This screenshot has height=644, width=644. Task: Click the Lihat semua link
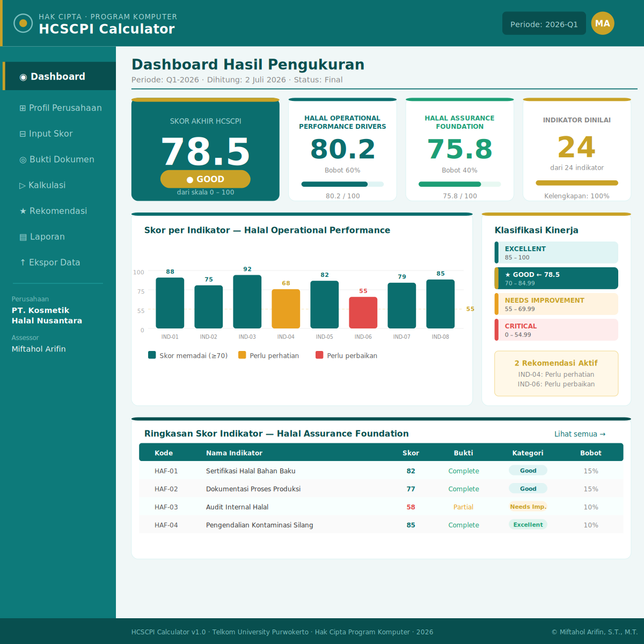pyautogui.click(x=580, y=434)
